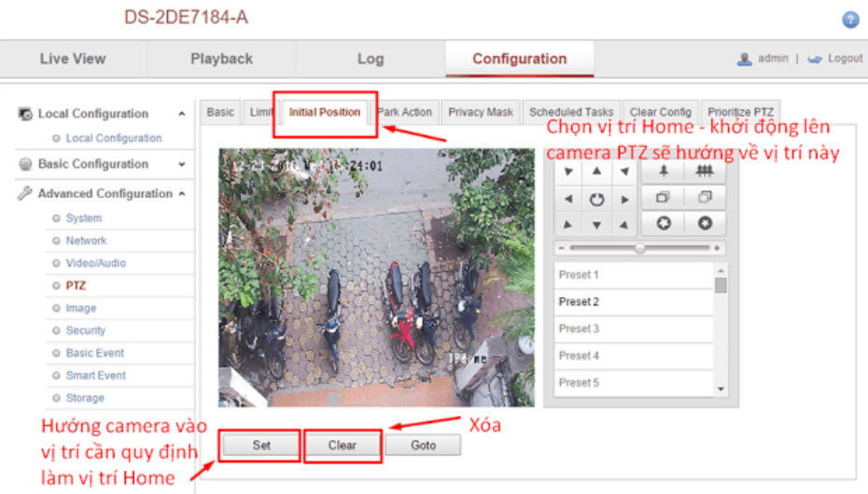Select PTZ in sidebar
Screen dimensions: 868x494
76,286
